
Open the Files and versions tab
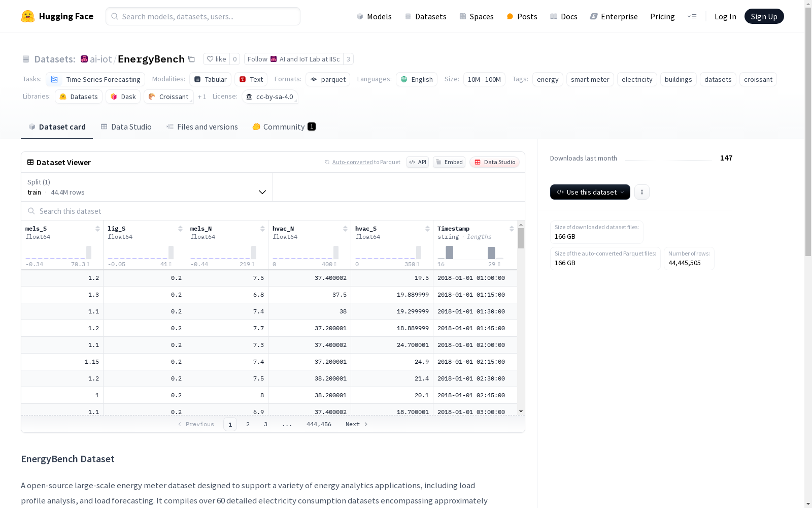click(202, 127)
